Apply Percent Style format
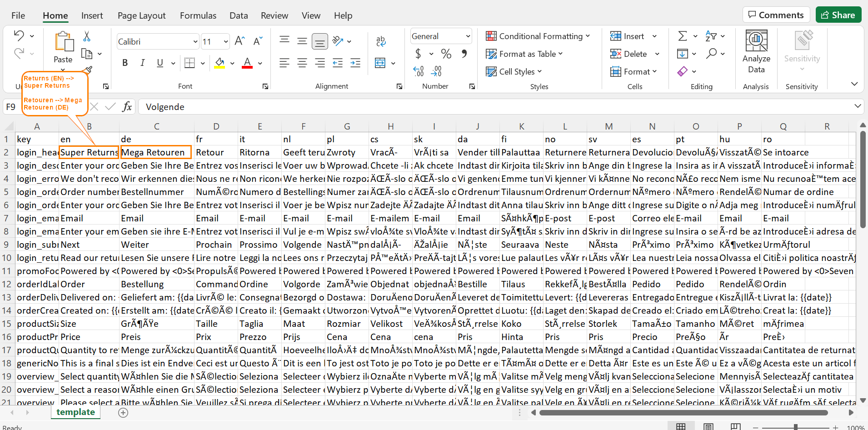The width and height of the screenshot is (868, 430). (446, 54)
